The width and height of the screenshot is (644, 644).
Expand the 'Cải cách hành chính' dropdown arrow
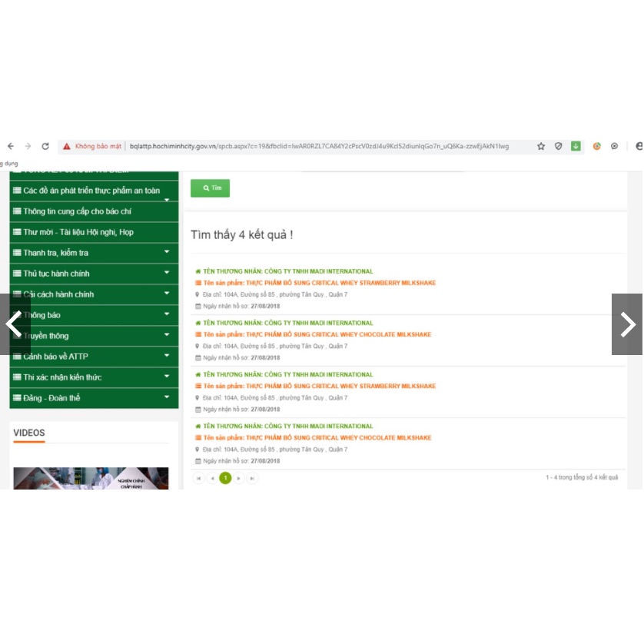[167, 293]
